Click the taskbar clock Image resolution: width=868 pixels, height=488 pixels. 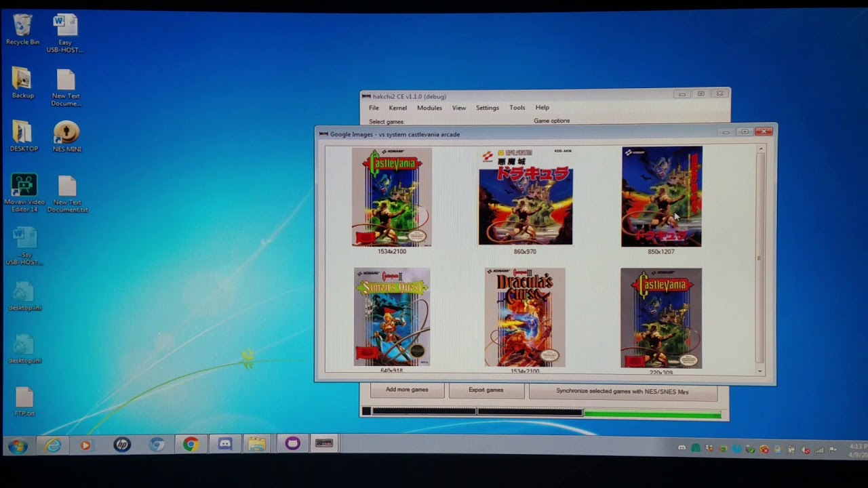coord(856,451)
